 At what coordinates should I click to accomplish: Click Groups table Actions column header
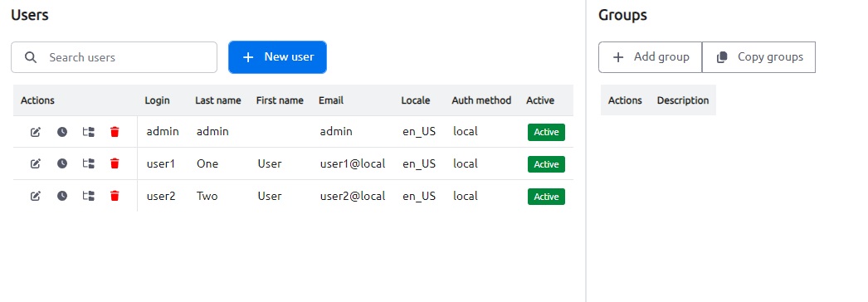tap(625, 100)
